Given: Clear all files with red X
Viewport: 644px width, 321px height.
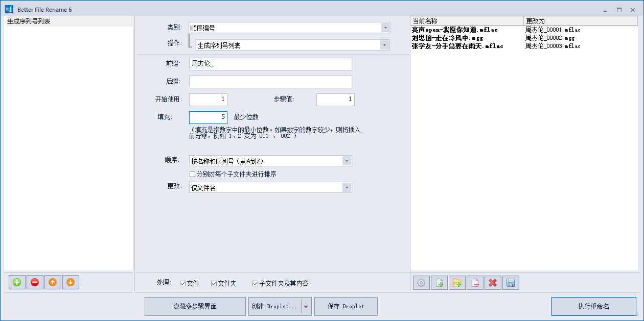Looking at the screenshot, I should 493,283.
